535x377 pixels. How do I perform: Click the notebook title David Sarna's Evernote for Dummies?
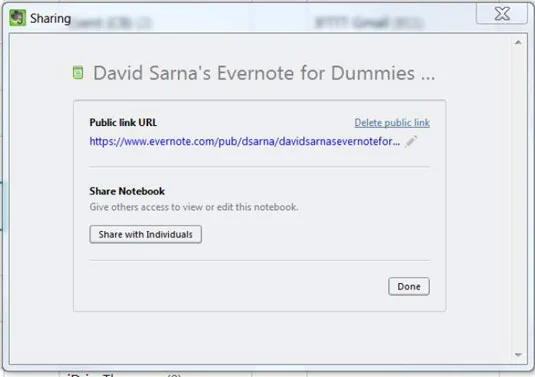pos(264,73)
